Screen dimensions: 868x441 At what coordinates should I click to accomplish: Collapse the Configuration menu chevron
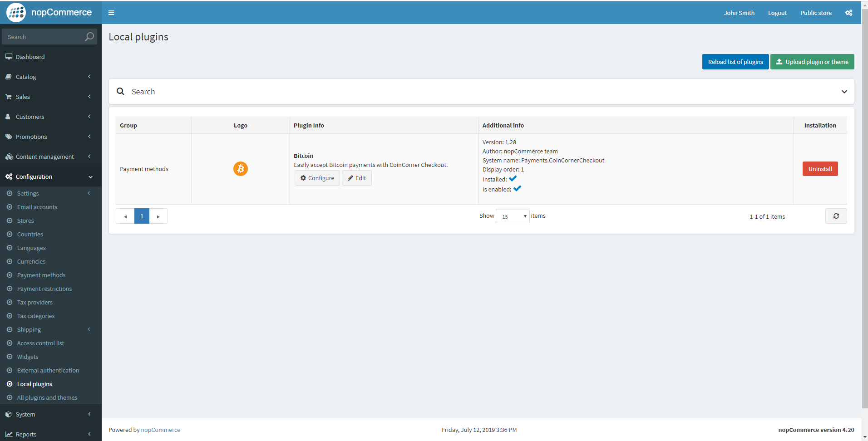point(90,177)
